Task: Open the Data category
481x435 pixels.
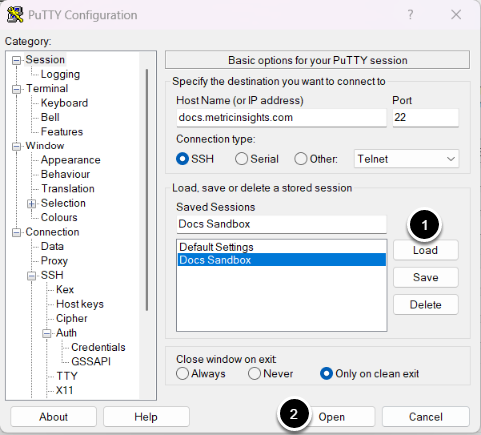Action: click(52, 246)
